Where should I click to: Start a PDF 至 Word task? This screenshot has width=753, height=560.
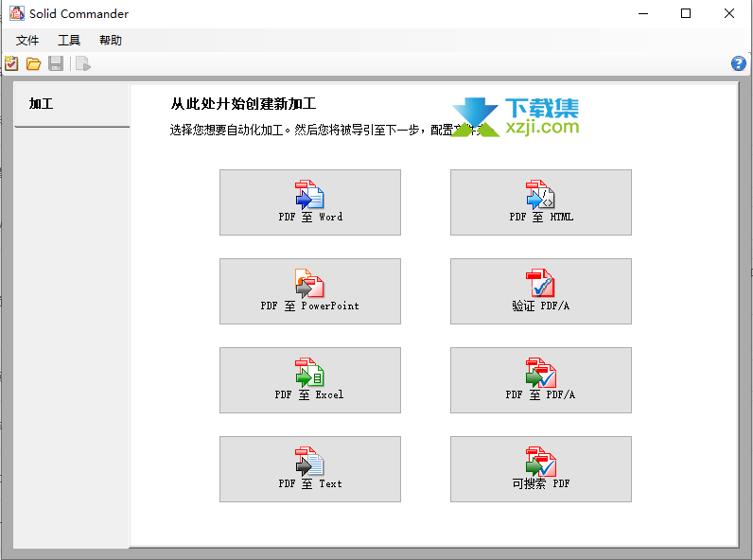tap(310, 202)
